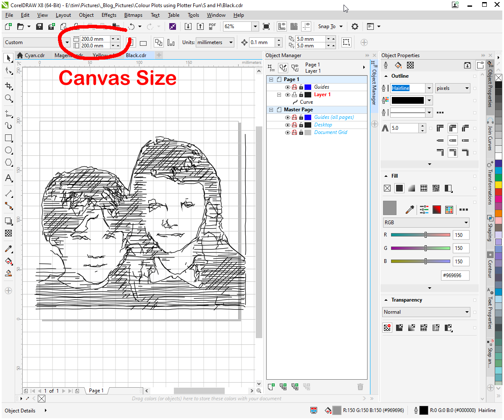
Task: Open the Smart Fill tool
Action: coord(8,261)
